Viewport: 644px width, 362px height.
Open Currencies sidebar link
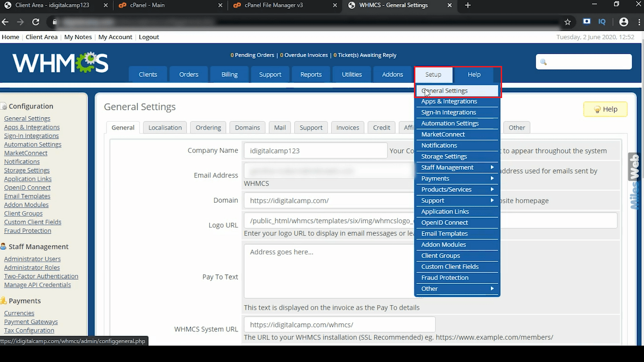(19, 313)
